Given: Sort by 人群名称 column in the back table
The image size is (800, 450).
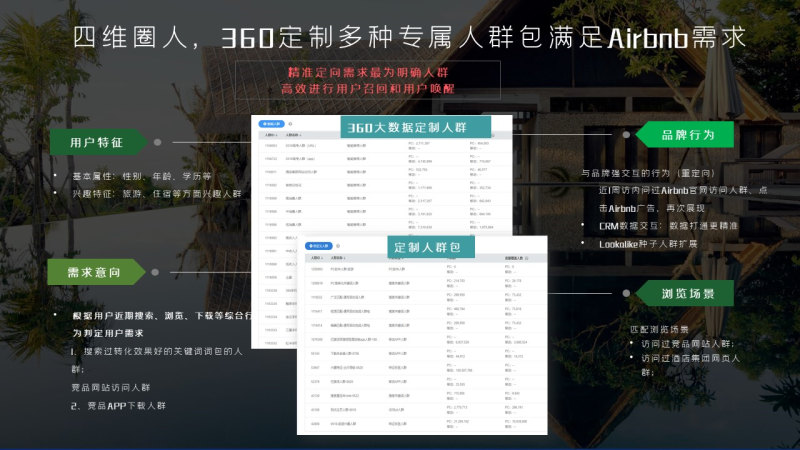Looking at the screenshot, I should (293, 135).
